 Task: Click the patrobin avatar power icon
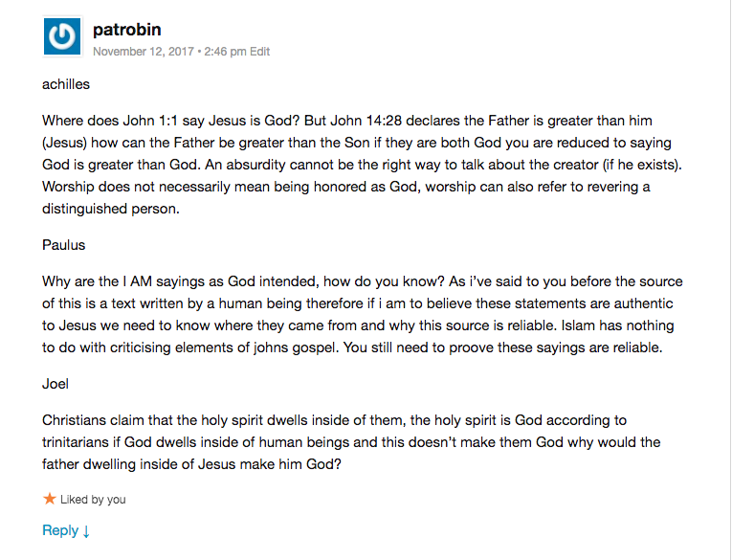click(62, 37)
